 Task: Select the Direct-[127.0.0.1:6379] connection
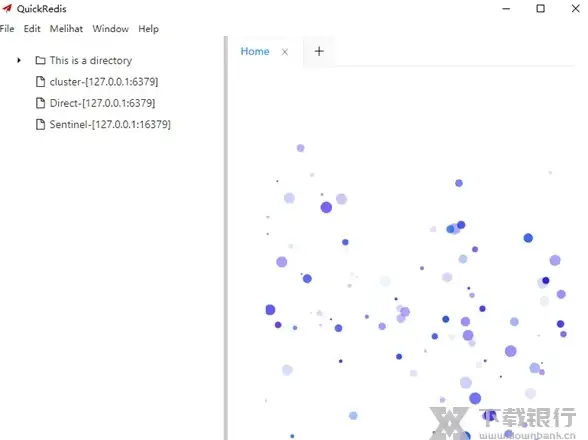pyautogui.click(x=102, y=103)
